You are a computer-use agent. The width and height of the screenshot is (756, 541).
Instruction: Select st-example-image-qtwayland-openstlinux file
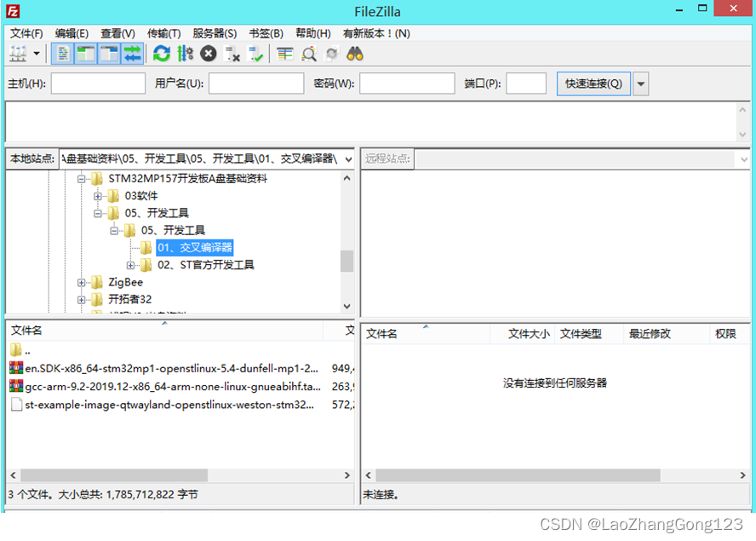coord(169,405)
